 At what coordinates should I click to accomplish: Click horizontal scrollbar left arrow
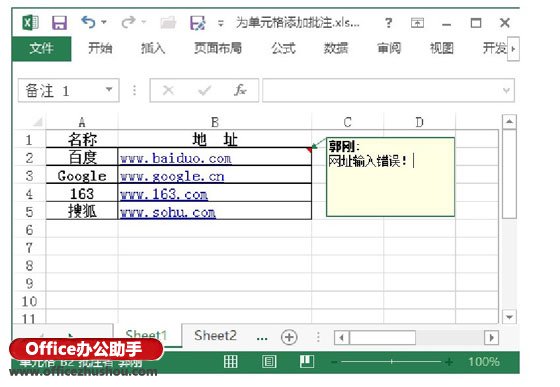341,337
